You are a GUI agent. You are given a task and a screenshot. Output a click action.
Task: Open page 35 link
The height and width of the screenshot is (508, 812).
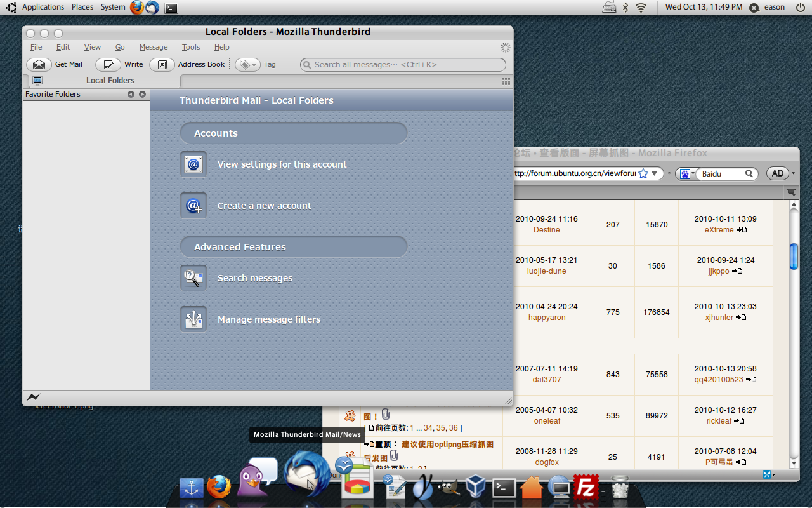(x=441, y=428)
